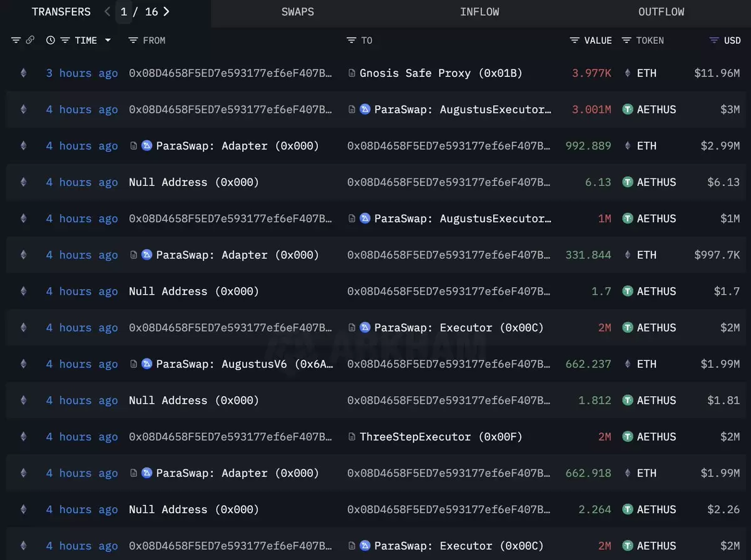Viewport: 751px width, 560px height.
Task: Click the clock icon beside the TIME header
Action: coord(51,40)
